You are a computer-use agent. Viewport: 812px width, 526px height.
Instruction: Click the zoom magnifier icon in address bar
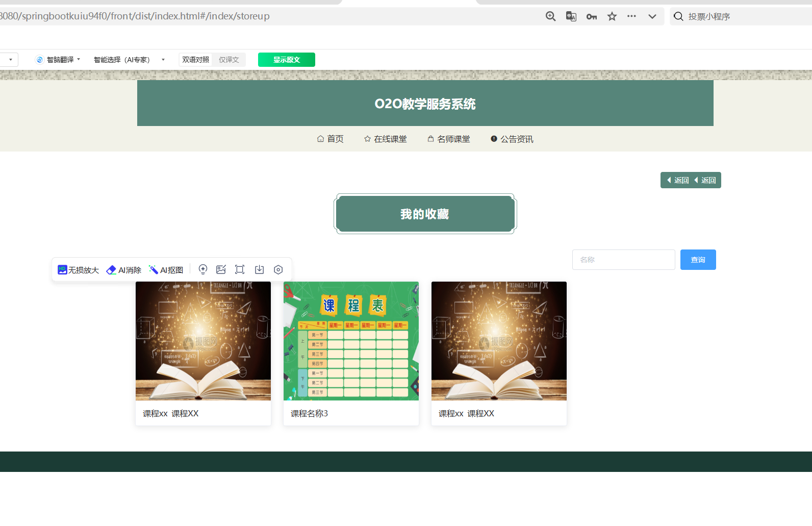point(550,16)
